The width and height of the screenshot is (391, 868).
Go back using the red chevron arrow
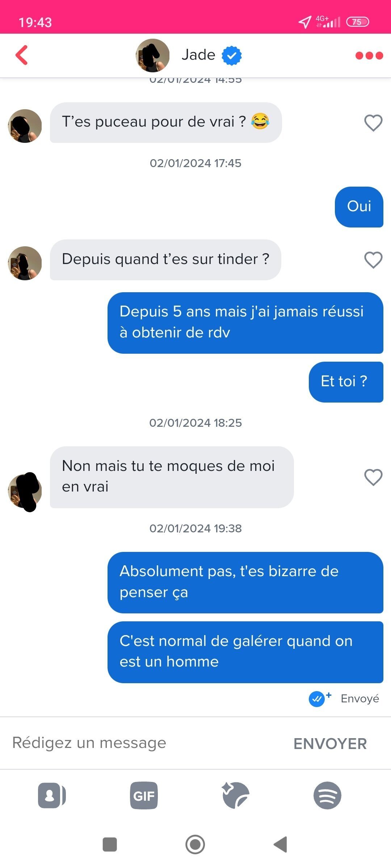point(22,55)
